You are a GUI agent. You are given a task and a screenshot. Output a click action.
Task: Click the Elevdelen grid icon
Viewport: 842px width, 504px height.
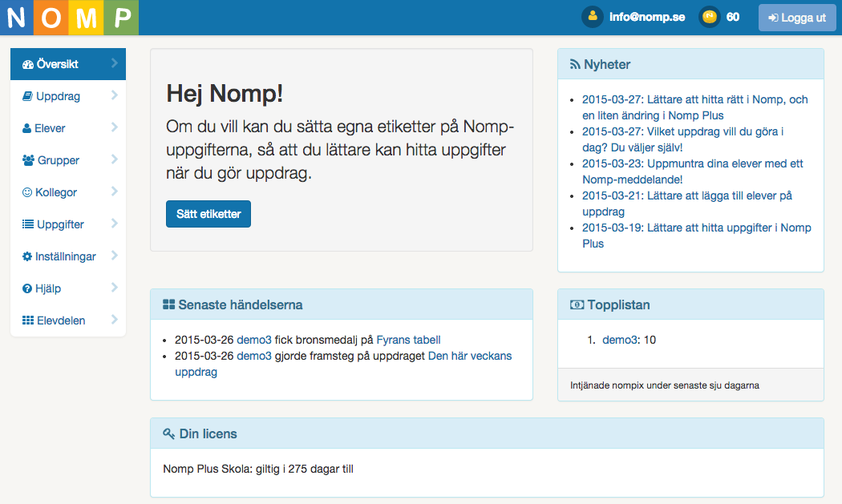[x=26, y=320]
